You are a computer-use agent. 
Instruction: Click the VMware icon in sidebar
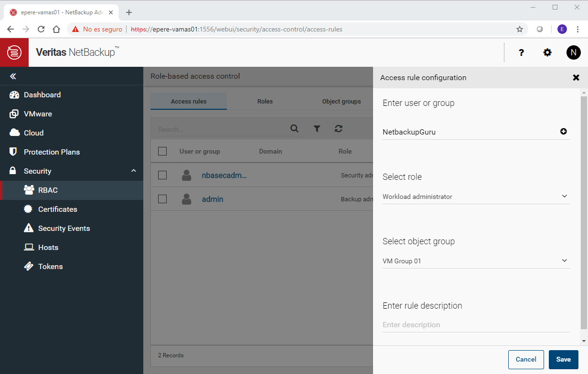tap(14, 114)
